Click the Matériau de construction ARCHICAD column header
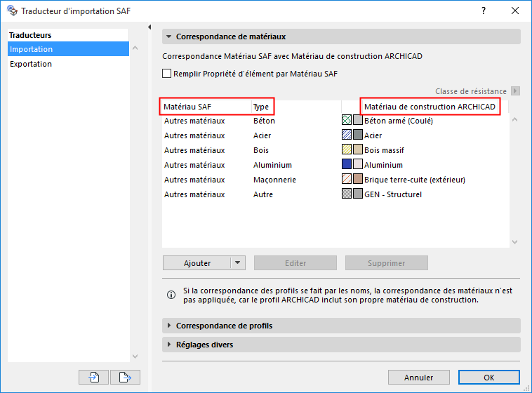The image size is (532, 393). click(x=430, y=107)
